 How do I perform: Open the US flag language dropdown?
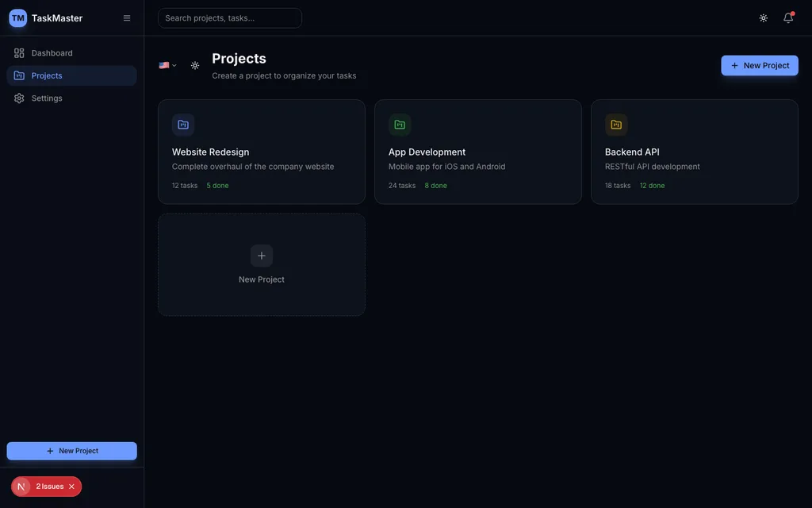[x=168, y=65]
